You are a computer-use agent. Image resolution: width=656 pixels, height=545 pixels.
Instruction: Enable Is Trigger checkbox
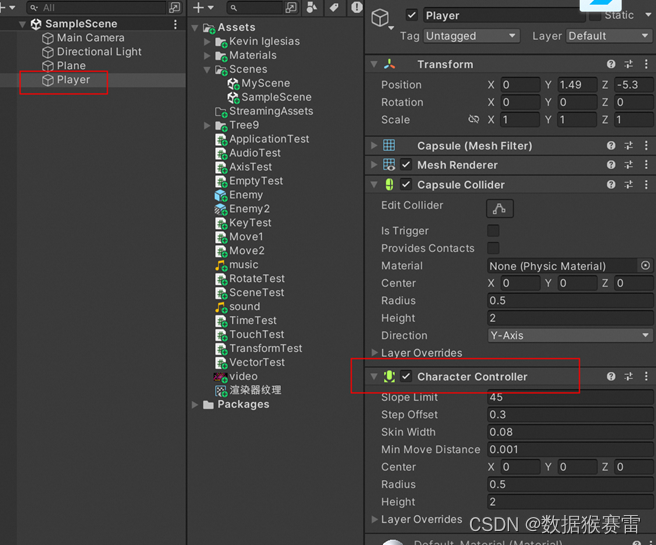tap(493, 230)
